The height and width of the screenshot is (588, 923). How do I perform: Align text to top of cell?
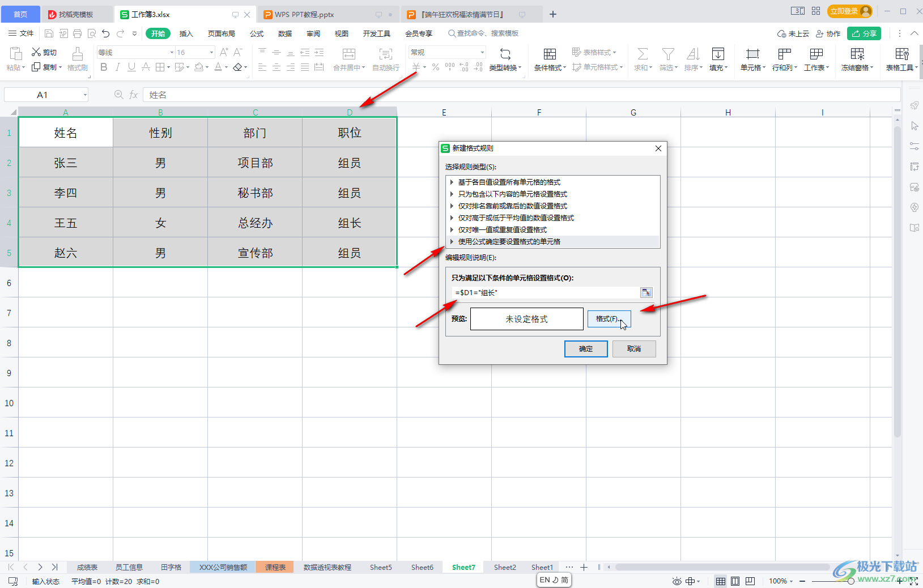(262, 52)
